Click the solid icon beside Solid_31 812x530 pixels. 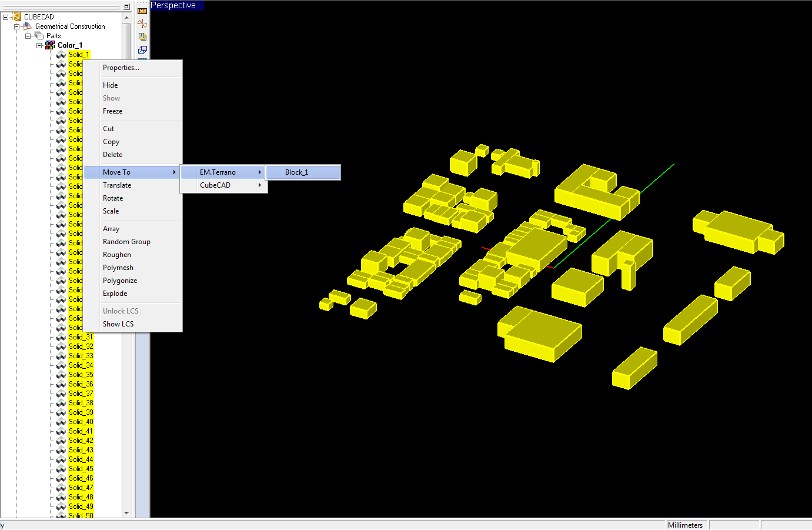[61, 337]
